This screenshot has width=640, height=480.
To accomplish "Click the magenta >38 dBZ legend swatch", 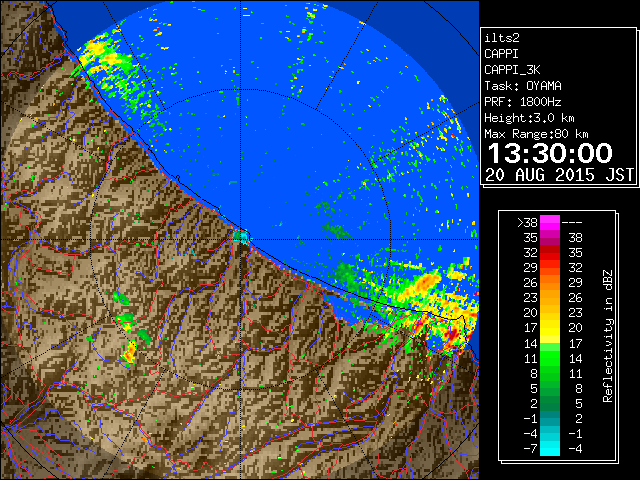I will [x=550, y=222].
